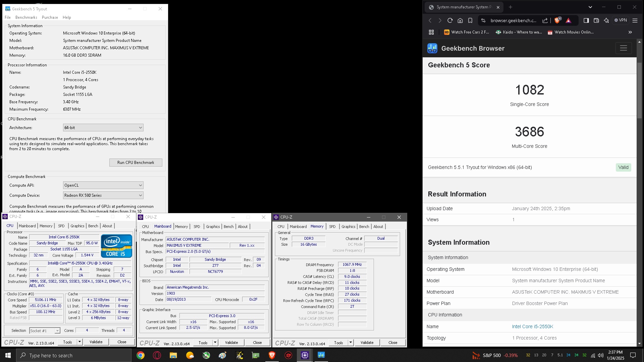
Task: Open the network icon in system tray
Action: [x=593, y=355]
